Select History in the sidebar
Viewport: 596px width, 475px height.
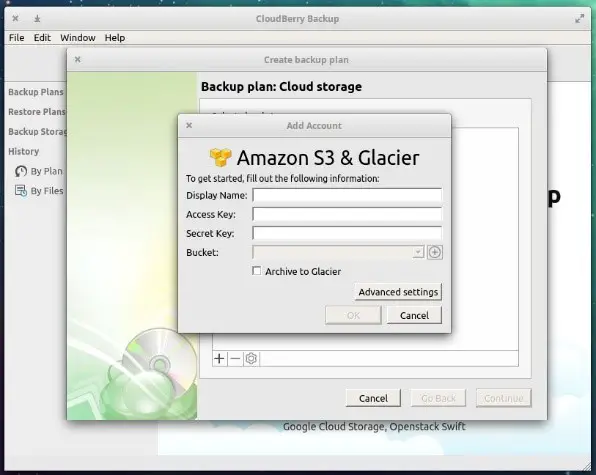pyautogui.click(x=24, y=151)
